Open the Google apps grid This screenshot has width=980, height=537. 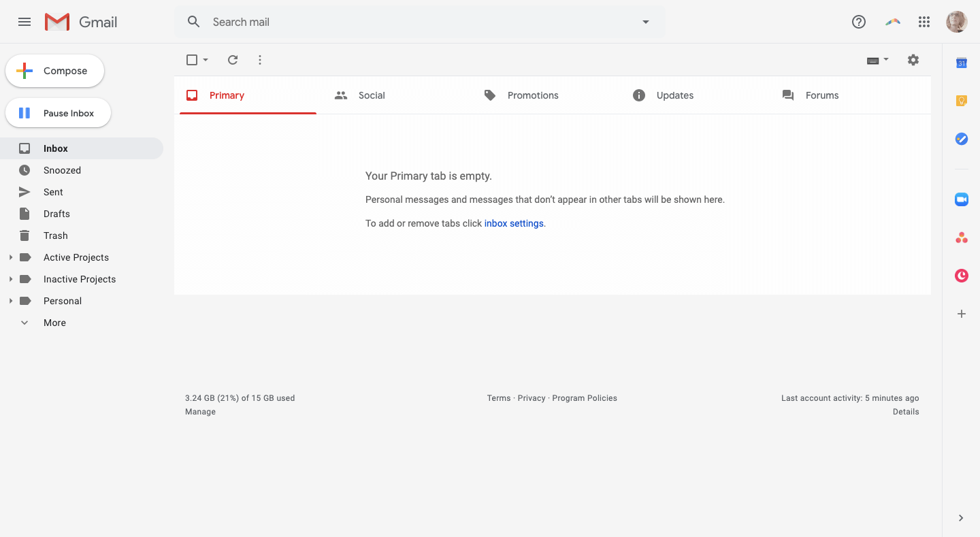[924, 22]
